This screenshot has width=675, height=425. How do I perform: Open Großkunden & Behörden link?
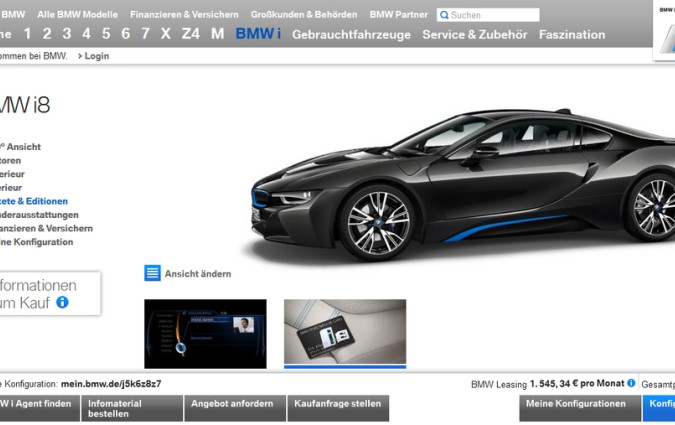click(304, 15)
